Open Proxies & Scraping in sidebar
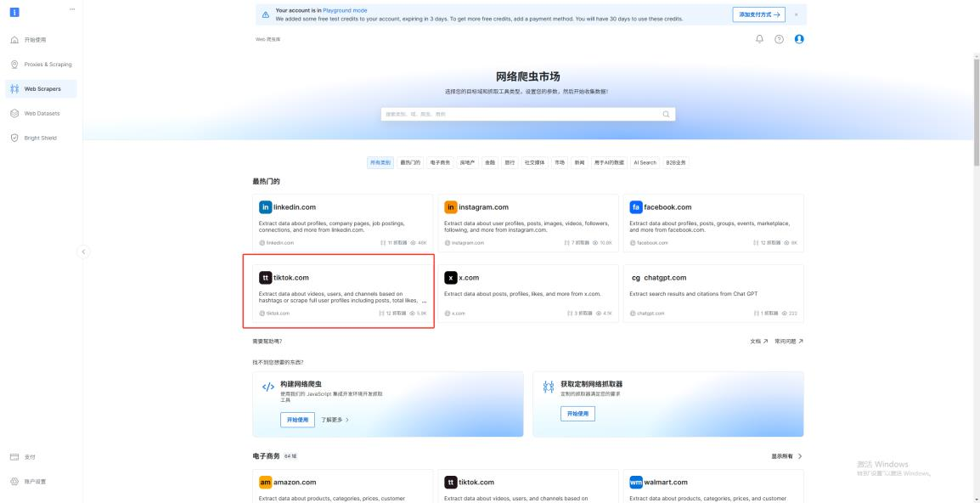 click(48, 65)
